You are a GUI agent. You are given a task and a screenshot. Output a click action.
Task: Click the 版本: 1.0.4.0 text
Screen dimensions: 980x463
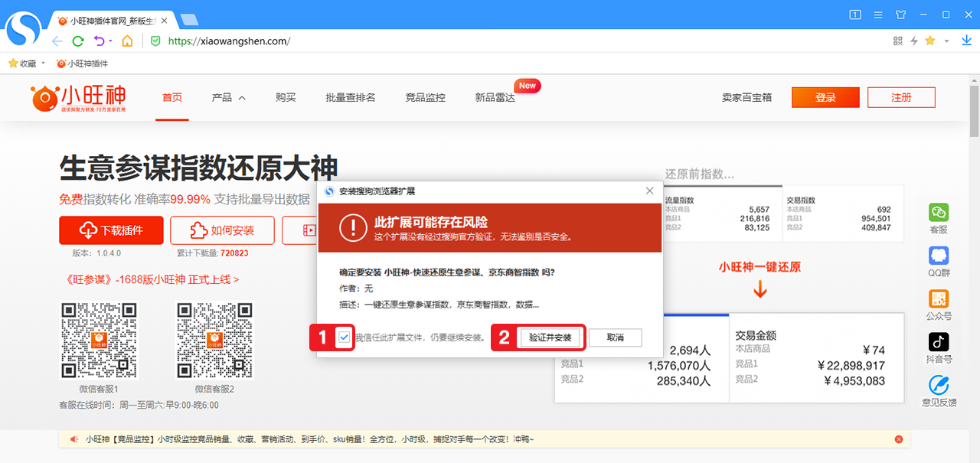[96, 253]
